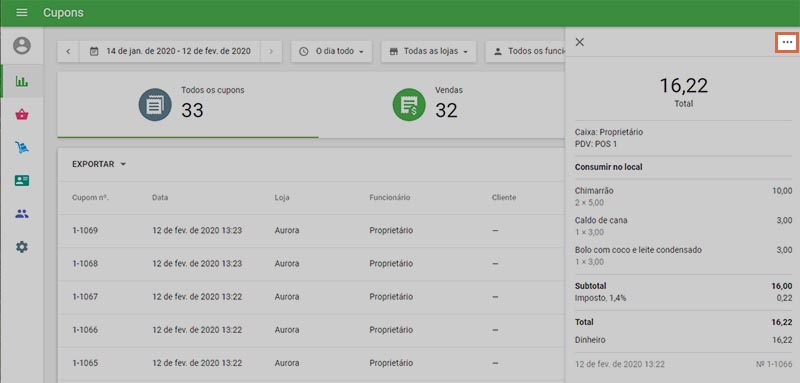Select the Vendas tab
This screenshot has width=800, height=383.
pyautogui.click(x=442, y=105)
